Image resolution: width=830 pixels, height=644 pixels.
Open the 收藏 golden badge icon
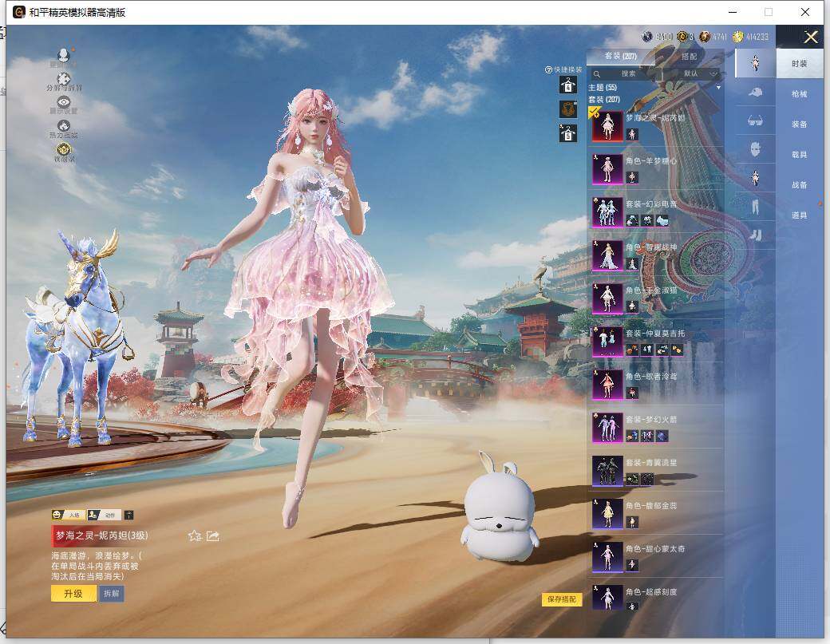click(64, 148)
